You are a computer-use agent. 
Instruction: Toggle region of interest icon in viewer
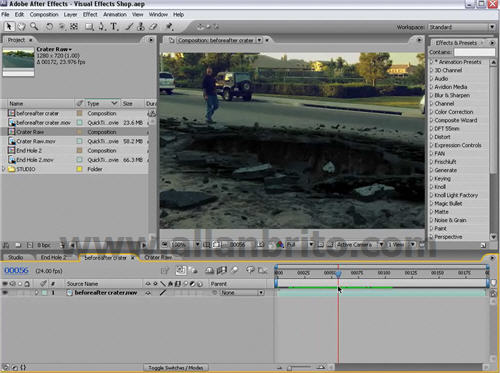tap(320, 245)
